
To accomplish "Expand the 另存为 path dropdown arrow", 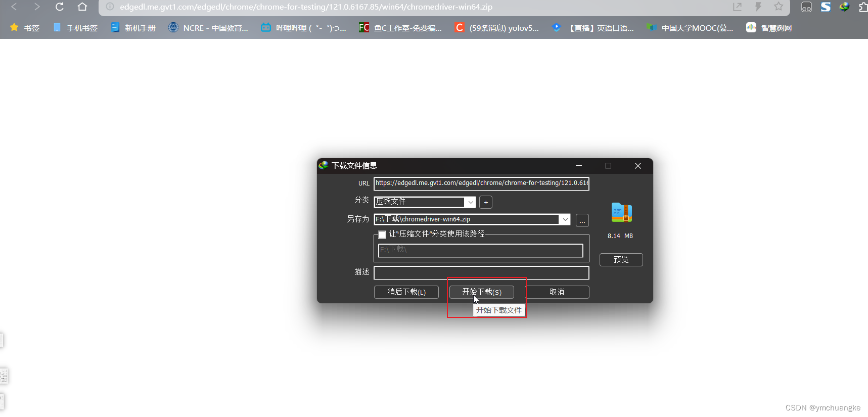I will pos(565,219).
